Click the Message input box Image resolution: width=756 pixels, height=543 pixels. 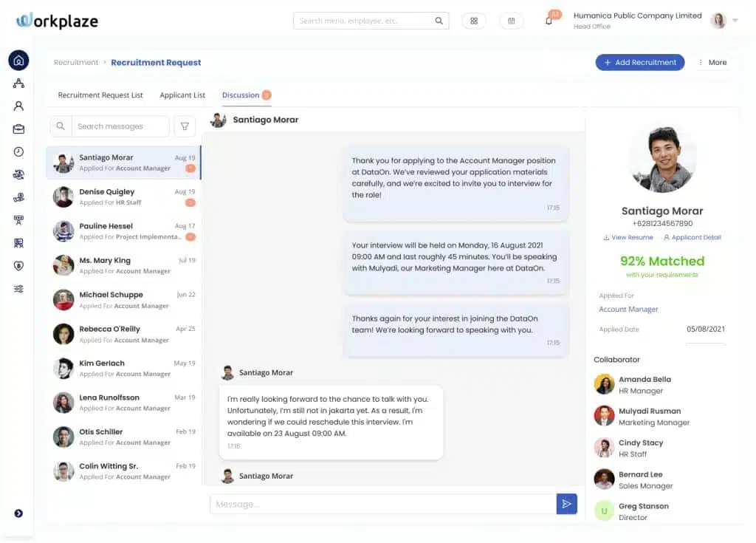click(383, 504)
